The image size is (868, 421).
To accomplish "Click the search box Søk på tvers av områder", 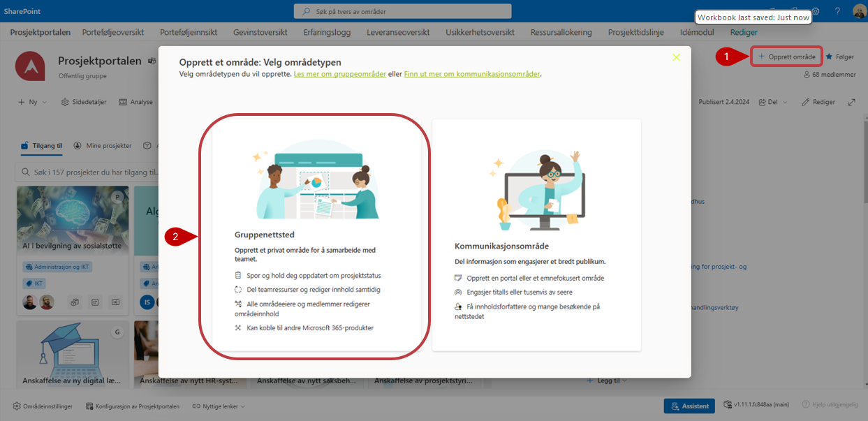I will (x=402, y=11).
